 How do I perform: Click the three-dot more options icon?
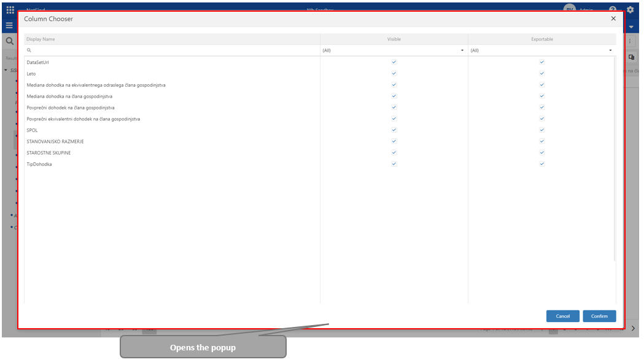(x=631, y=41)
